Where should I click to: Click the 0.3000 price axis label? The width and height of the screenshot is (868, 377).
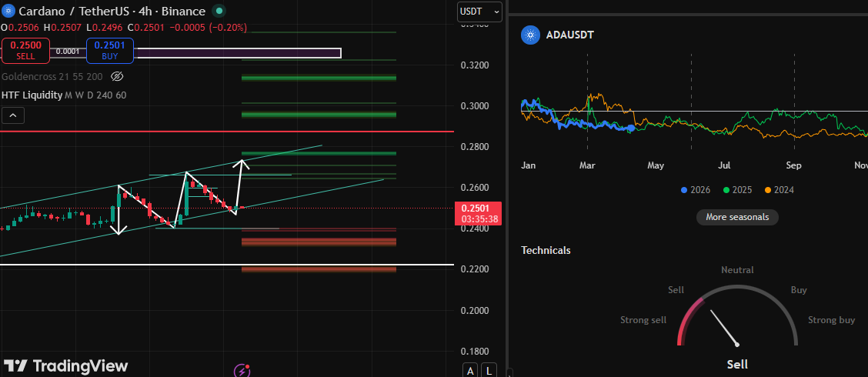[x=475, y=106]
